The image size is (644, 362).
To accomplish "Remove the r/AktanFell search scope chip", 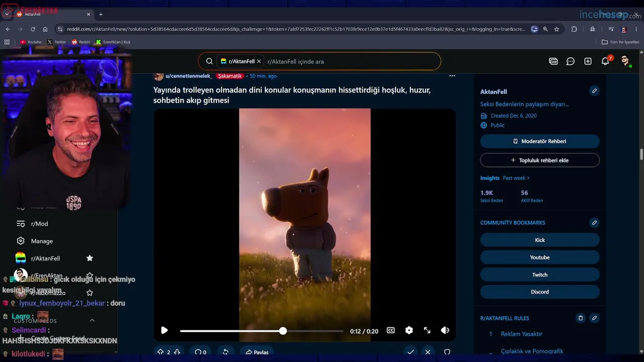I will coord(259,61).
